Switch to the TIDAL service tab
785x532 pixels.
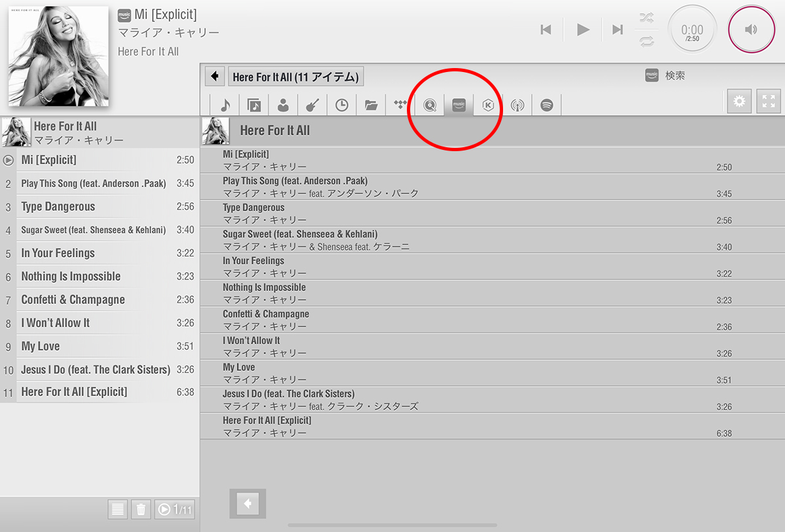[400, 105]
